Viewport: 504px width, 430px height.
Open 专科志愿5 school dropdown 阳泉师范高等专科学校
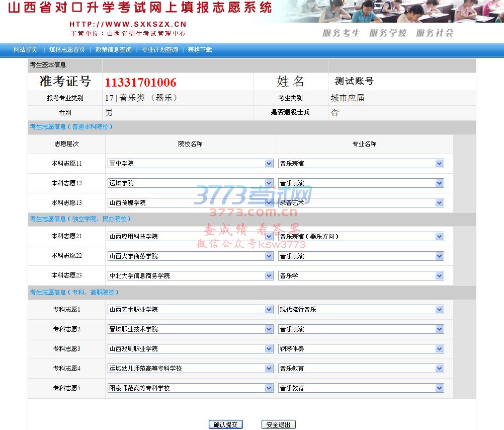[x=190, y=388]
